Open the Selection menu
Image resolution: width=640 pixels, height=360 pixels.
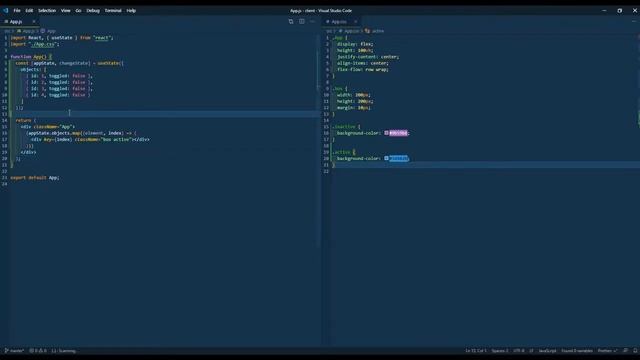tap(47, 11)
